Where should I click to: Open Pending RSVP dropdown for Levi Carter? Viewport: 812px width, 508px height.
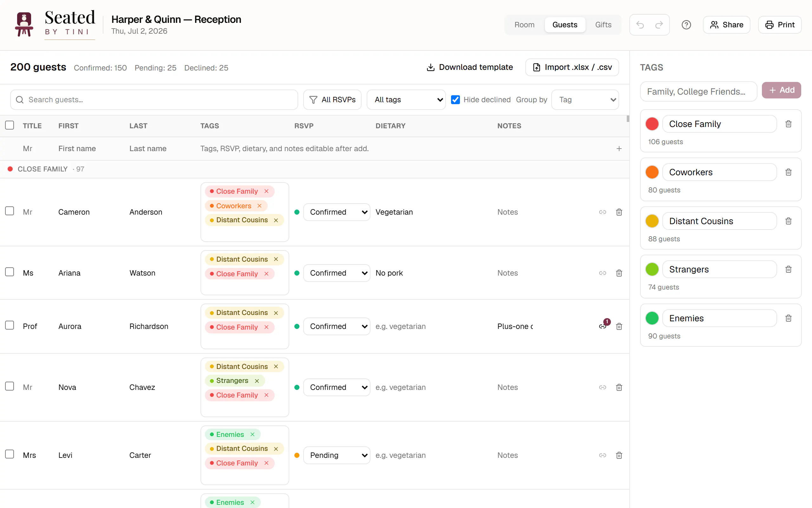(337, 455)
